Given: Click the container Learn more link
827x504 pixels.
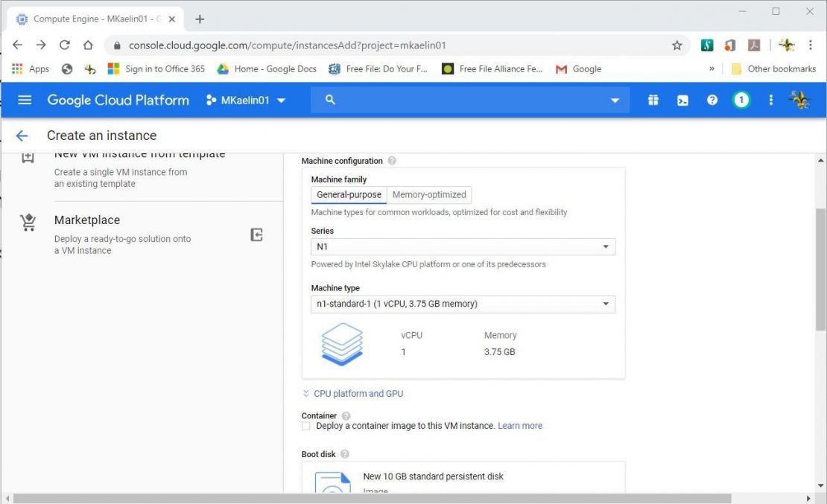Looking at the screenshot, I should click(519, 425).
